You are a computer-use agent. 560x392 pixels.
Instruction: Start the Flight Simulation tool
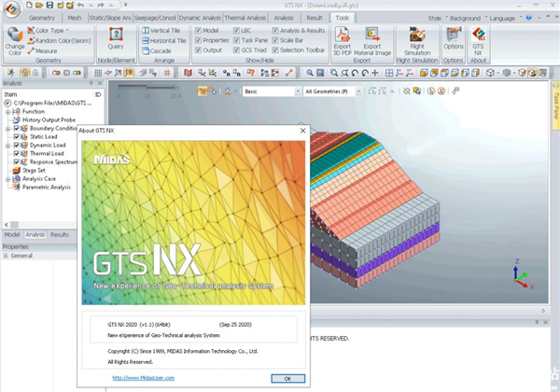pyautogui.click(x=417, y=41)
